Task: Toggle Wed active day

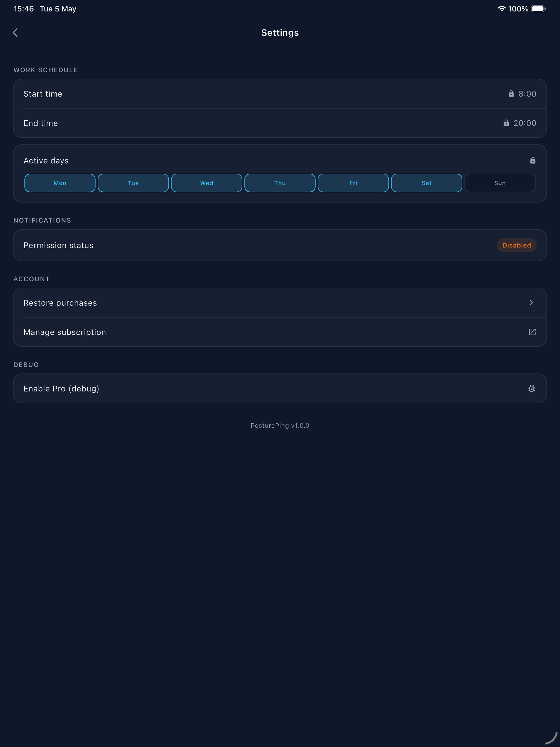Action: pyautogui.click(x=206, y=183)
